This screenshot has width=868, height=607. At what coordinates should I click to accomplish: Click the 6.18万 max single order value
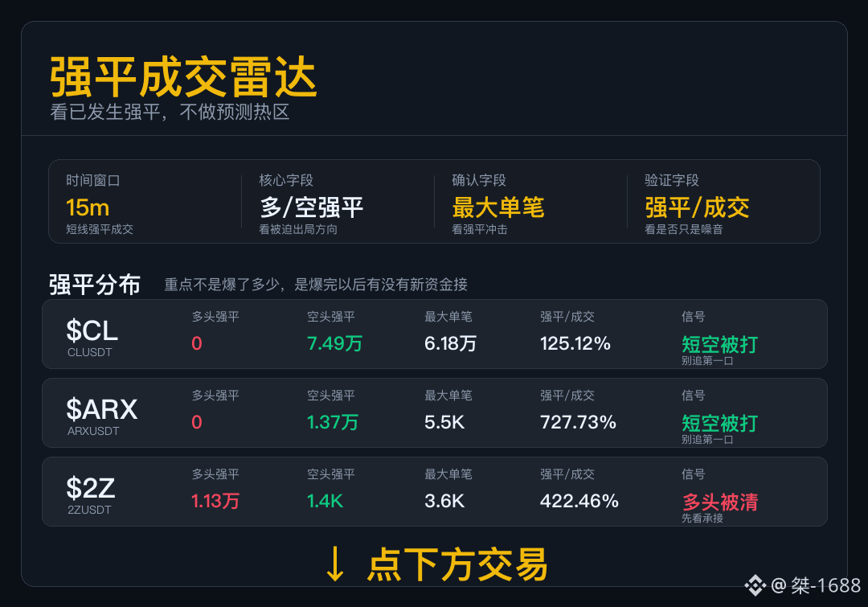coord(450,343)
